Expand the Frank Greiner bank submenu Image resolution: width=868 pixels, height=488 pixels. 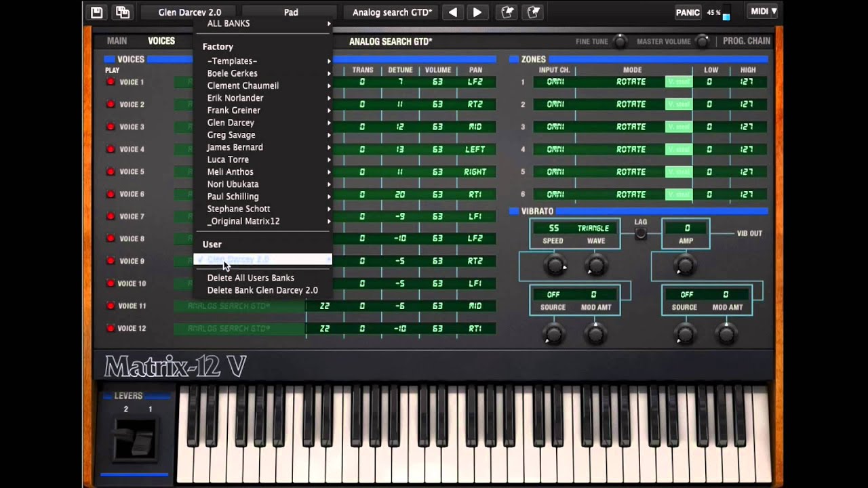click(x=263, y=110)
